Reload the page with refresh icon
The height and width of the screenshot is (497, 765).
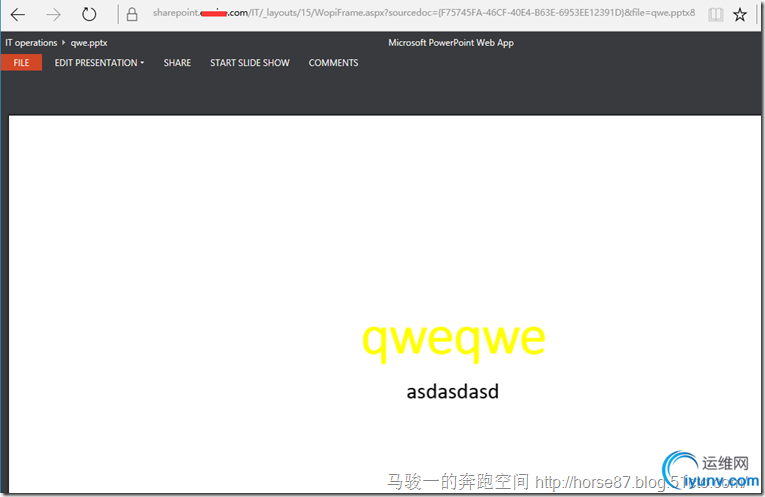(89, 14)
